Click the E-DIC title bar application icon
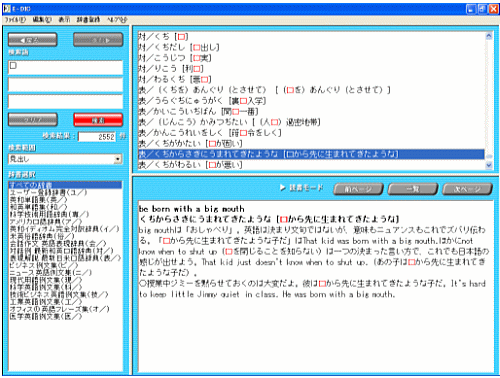The width and height of the screenshot is (500, 378). [x=6, y=9]
